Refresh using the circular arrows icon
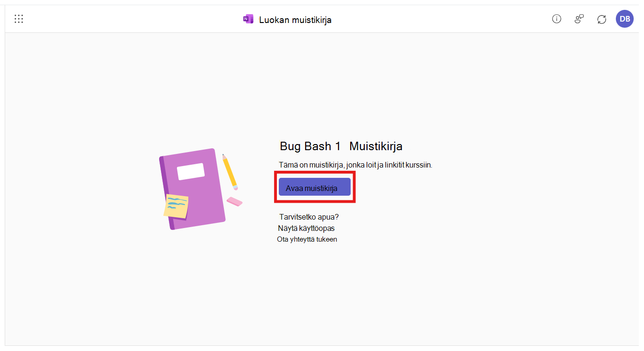The image size is (644, 351). pos(602,19)
